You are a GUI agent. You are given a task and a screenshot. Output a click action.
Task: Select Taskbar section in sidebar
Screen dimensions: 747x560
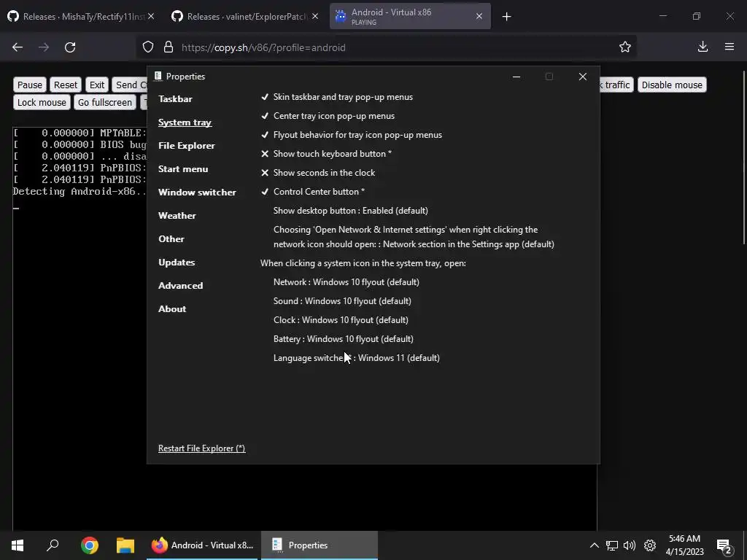pyautogui.click(x=175, y=99)
